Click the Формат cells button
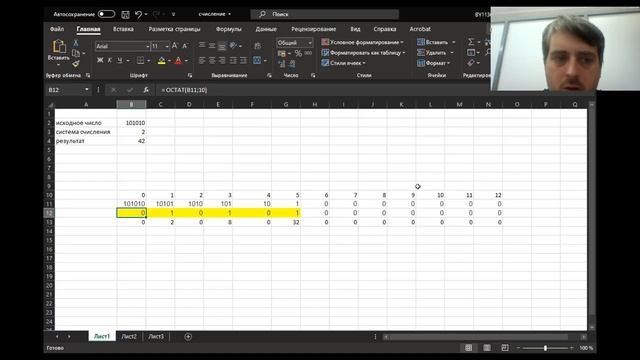This screenshot has width=640, height=360. [433, 63]
